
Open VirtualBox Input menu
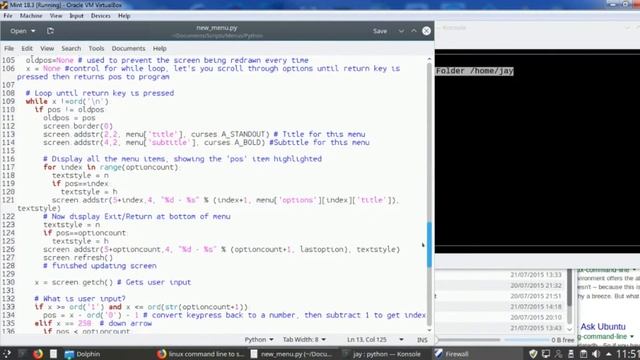pos(76,16)
